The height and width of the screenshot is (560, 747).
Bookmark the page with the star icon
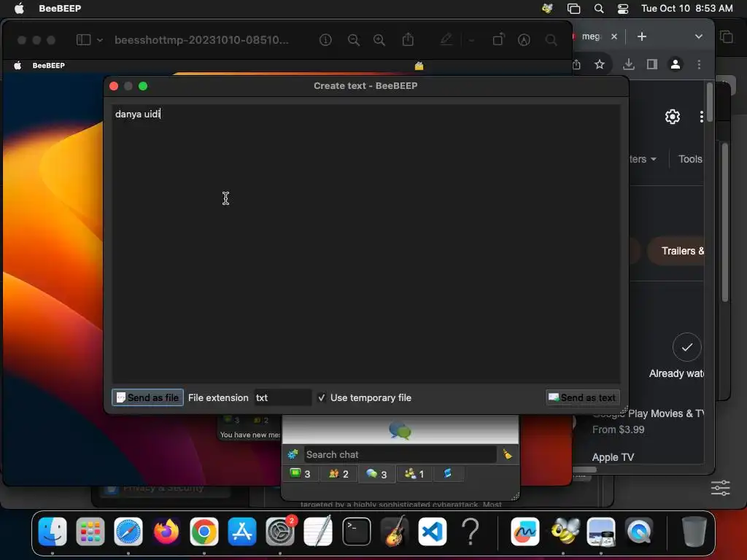coord(600,64)
